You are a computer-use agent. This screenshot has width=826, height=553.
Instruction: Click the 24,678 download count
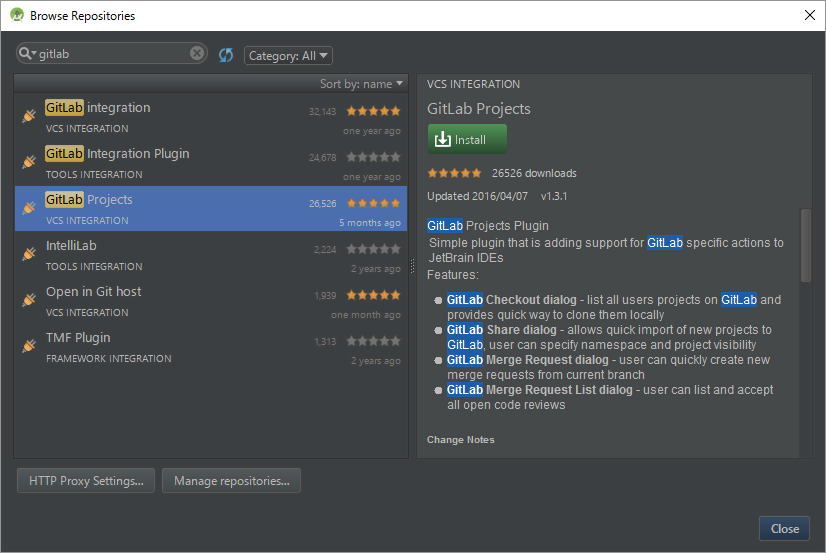point(322,157)
